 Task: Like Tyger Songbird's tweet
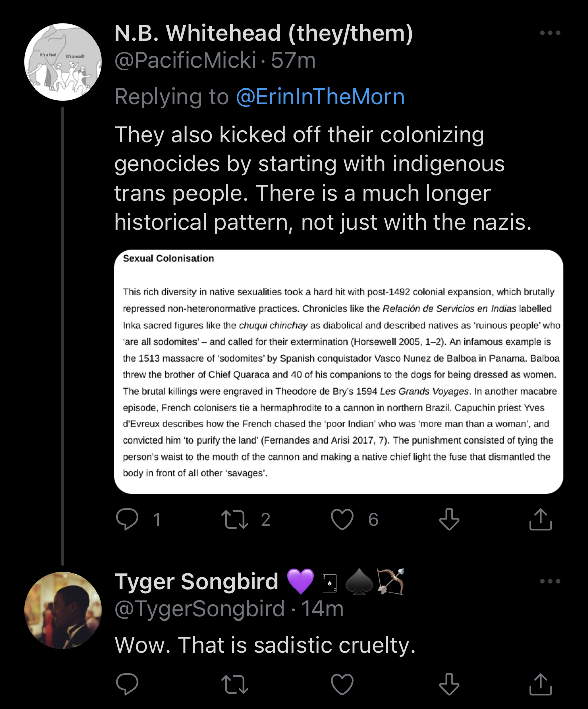pos(342,684)
